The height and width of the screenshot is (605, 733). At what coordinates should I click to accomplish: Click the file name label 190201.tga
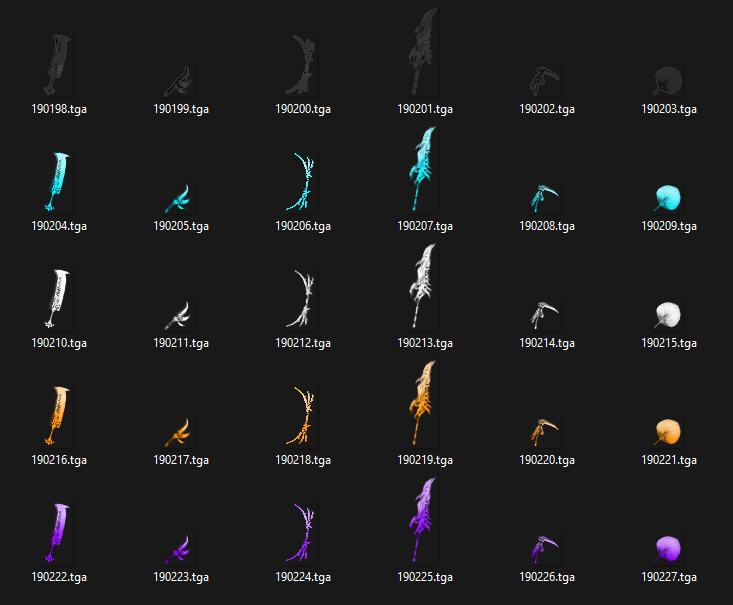(425, 109)
